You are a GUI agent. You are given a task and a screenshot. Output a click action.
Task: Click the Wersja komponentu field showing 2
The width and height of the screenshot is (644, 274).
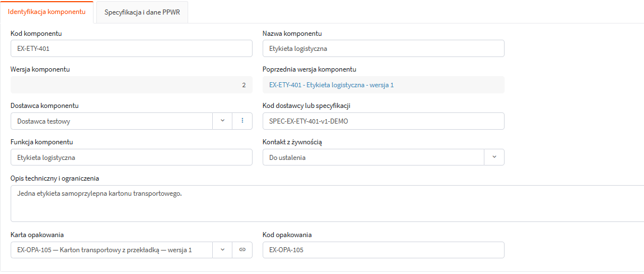(x=132, y=85)
